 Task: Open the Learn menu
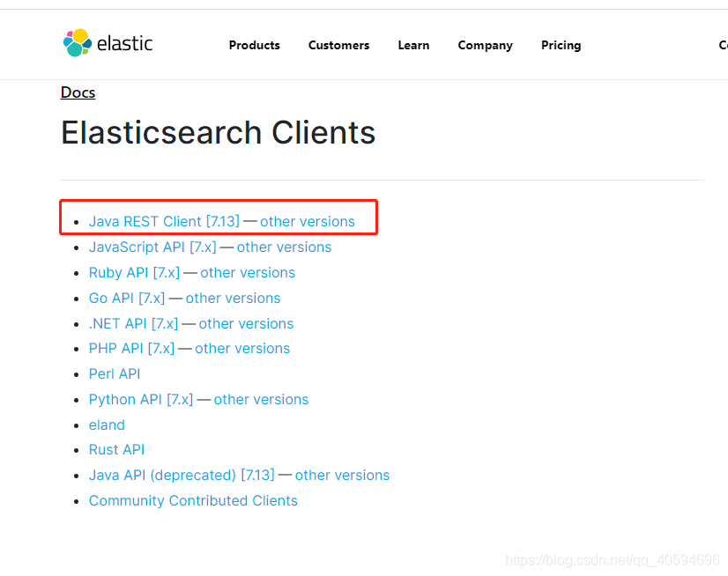point(413,45)
